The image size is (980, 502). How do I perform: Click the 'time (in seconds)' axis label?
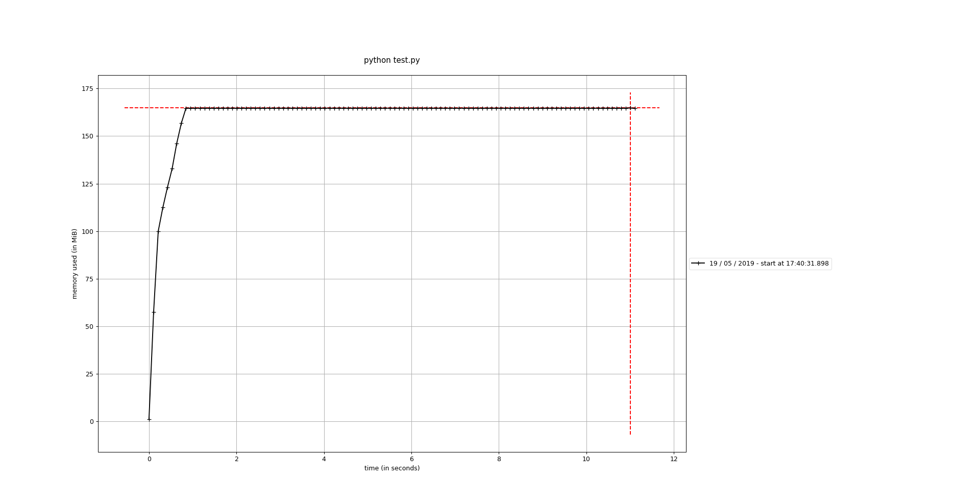click(391, 467)
